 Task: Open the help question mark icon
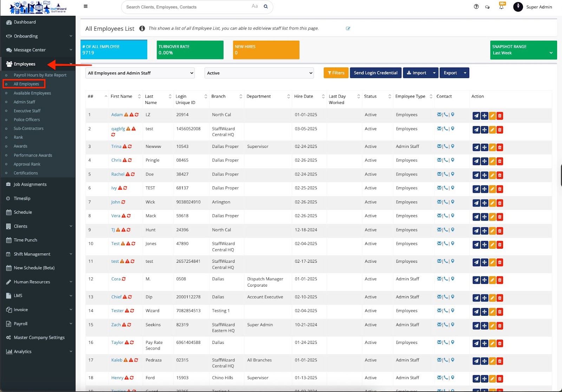point(476,7)
